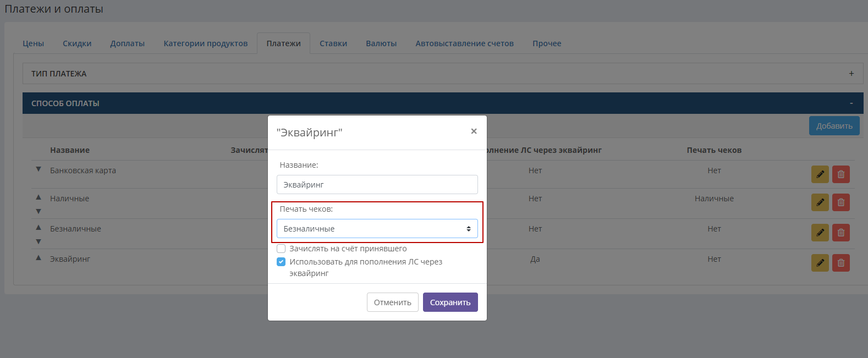Delete the Банковская карта payment method
The width and height of the screenshot is (868, 358).
[840, 174]
